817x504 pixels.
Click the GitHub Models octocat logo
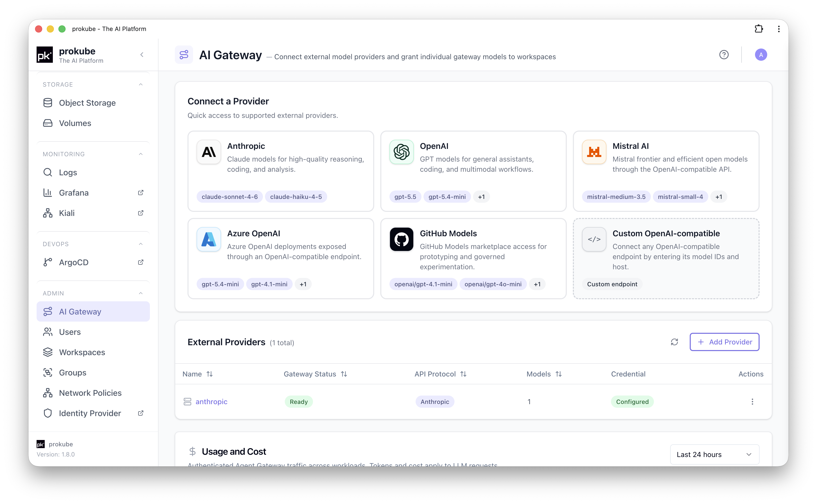(x=402, y=240)
